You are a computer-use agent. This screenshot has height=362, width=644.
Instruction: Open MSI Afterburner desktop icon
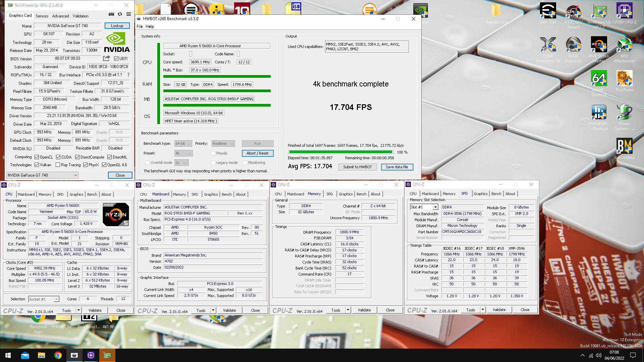tap(624, 50)
